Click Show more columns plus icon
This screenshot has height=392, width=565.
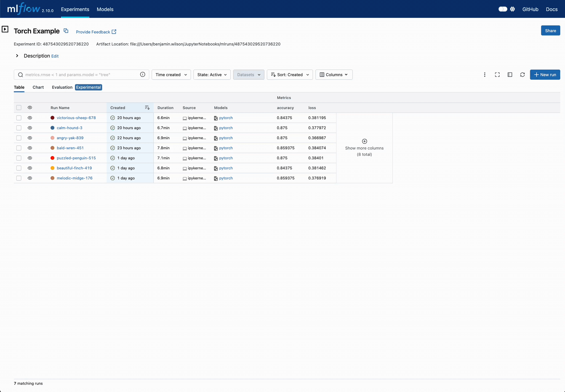364,141
